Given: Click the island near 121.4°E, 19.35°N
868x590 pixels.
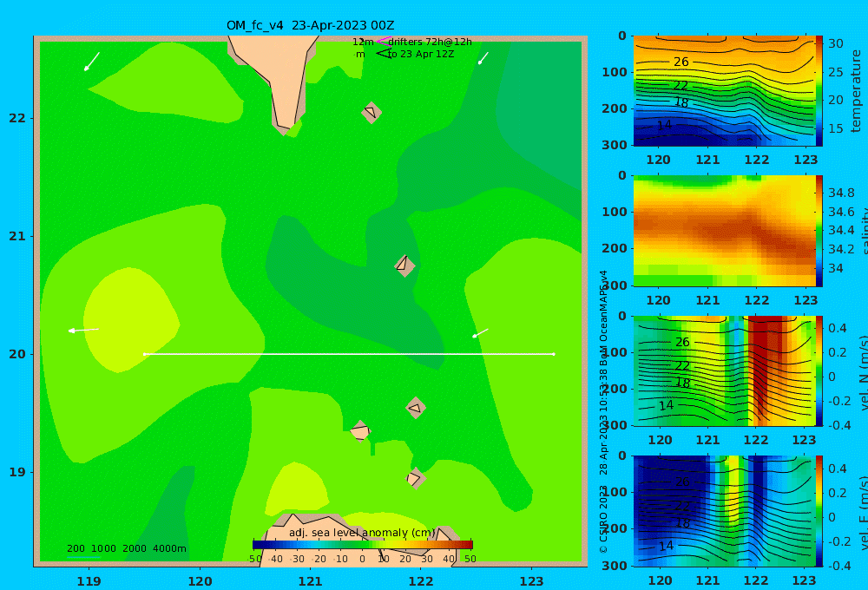Looking at the screenshot, I should pos(360,431).
